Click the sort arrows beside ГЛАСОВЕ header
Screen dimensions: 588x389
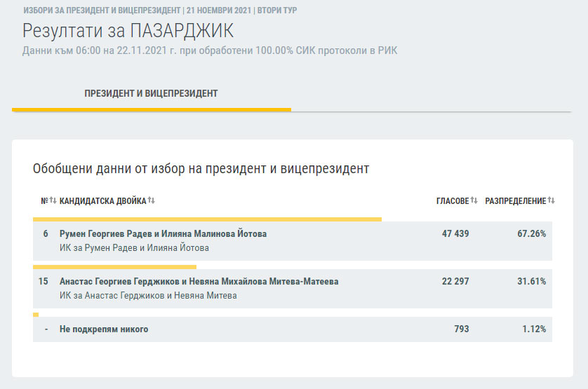(474, 201)
